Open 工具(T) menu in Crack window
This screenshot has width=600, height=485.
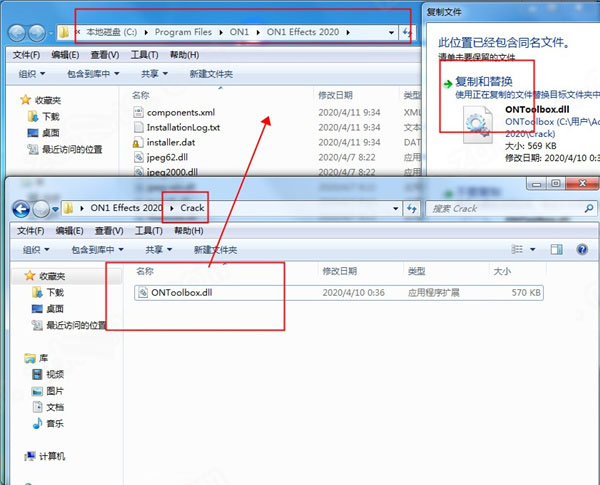149,231
